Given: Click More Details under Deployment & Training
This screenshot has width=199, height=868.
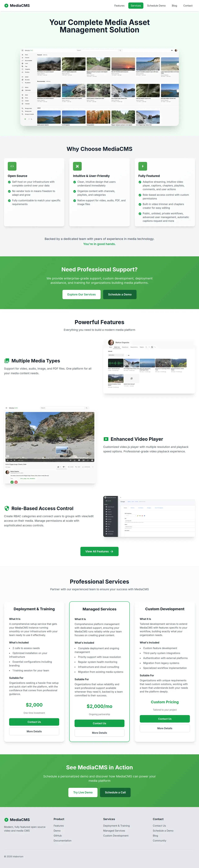Looking at the screenshot, I should (34, 732).
